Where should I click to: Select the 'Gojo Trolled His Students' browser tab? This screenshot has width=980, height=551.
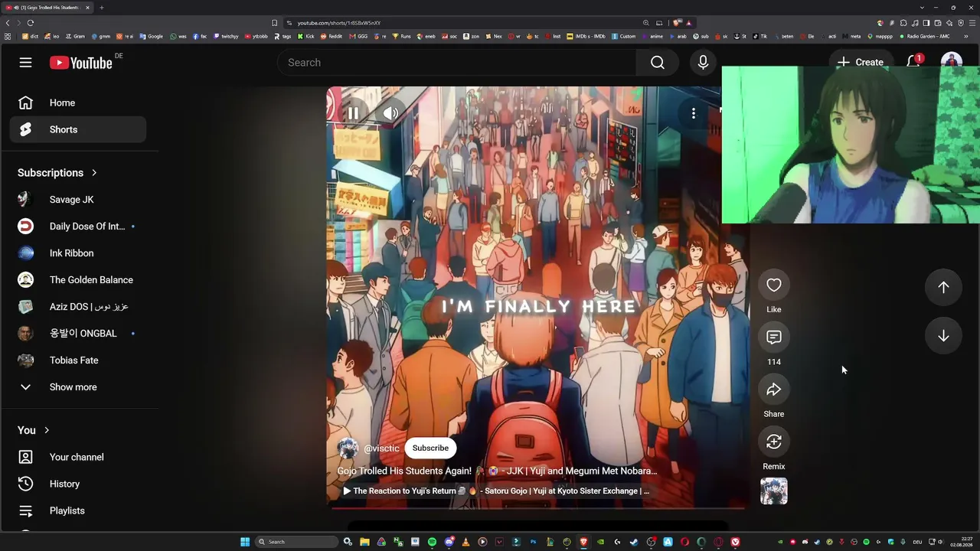coord(47,8)
